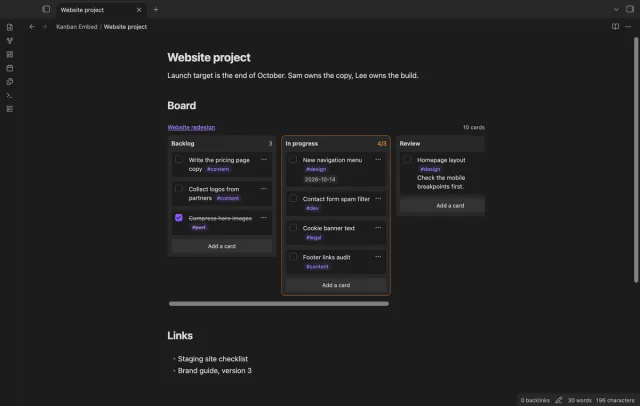Click the 10 cards count label

coord(473,127)
